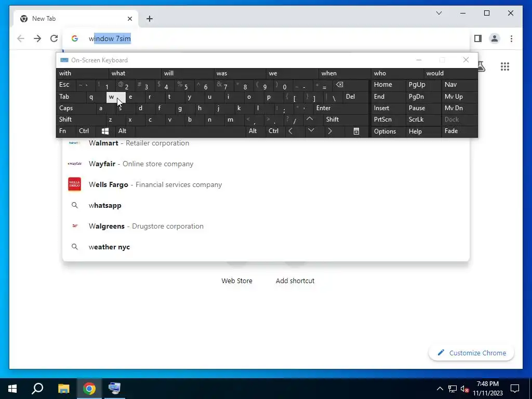The image size is (532, 399).
Task: Open the Options key on the keyboard
Action: point(389,131)
